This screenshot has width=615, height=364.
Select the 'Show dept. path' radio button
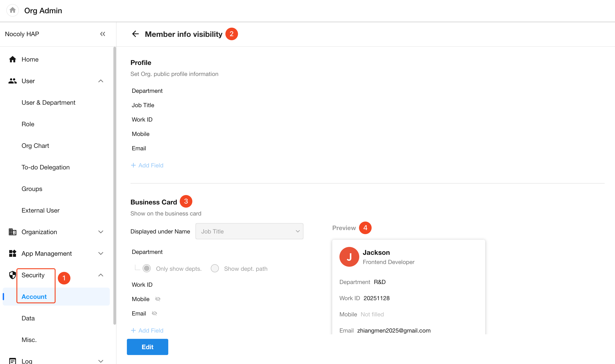[215, 268]
